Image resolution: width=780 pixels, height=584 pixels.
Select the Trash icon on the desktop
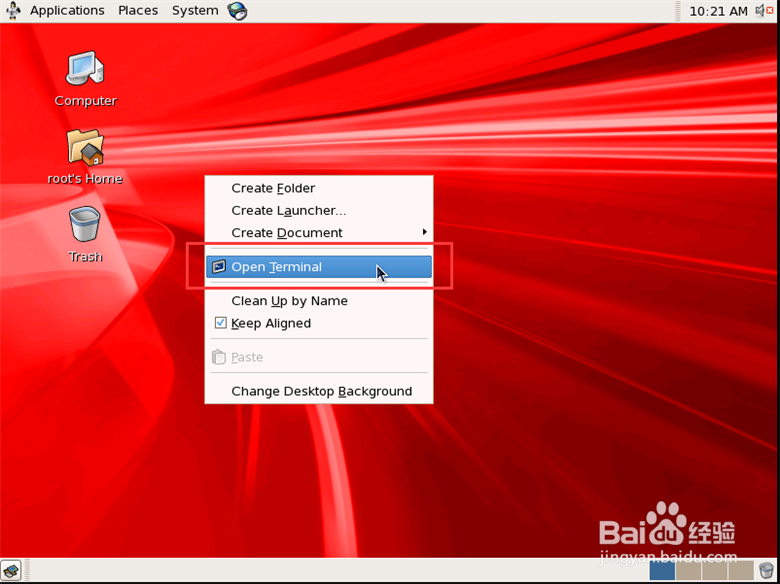click(x=85, y=224)
